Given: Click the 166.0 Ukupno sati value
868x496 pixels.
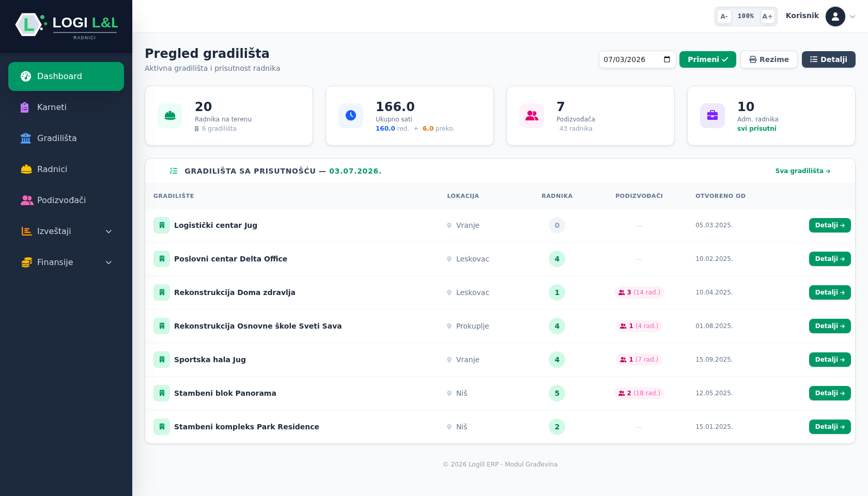Looking at the screenshot, I should pyautogui.click(x=395, y=106).
